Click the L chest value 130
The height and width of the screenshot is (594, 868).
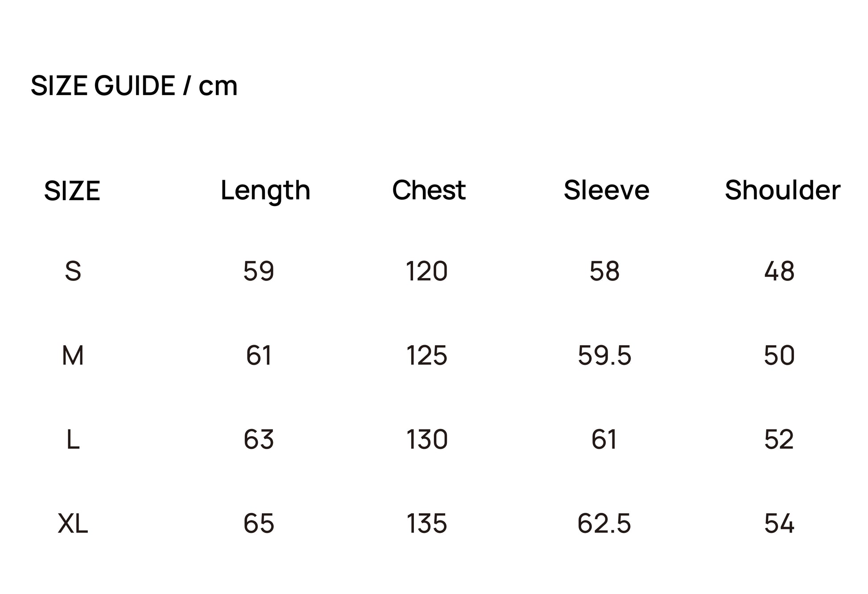[426, 440]
